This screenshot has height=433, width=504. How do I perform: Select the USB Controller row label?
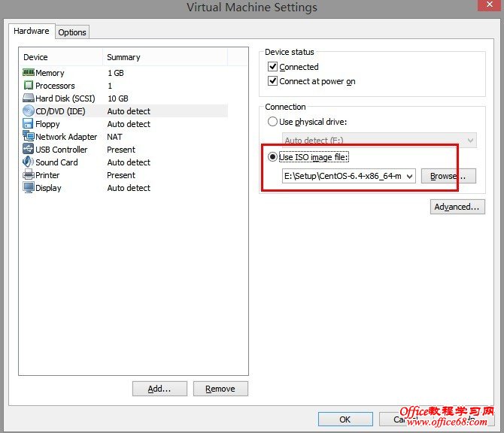[x=62, y=150]
